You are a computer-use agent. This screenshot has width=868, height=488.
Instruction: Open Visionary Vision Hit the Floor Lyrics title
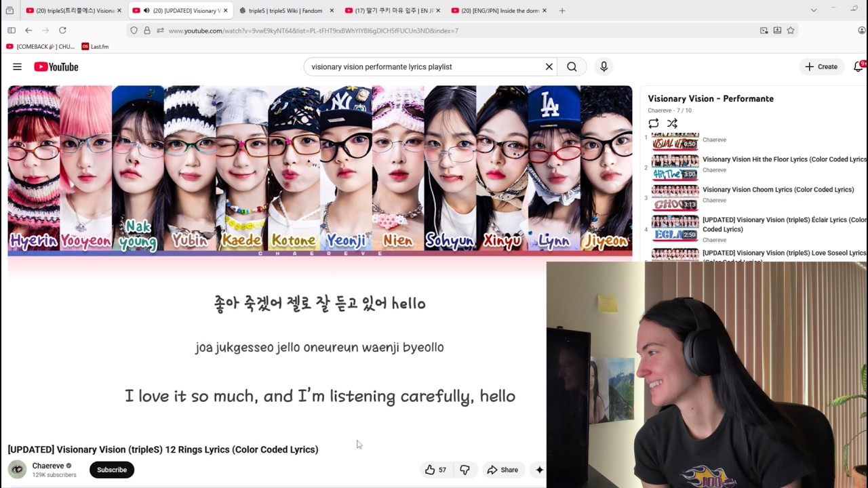click(x=785, y=159)
